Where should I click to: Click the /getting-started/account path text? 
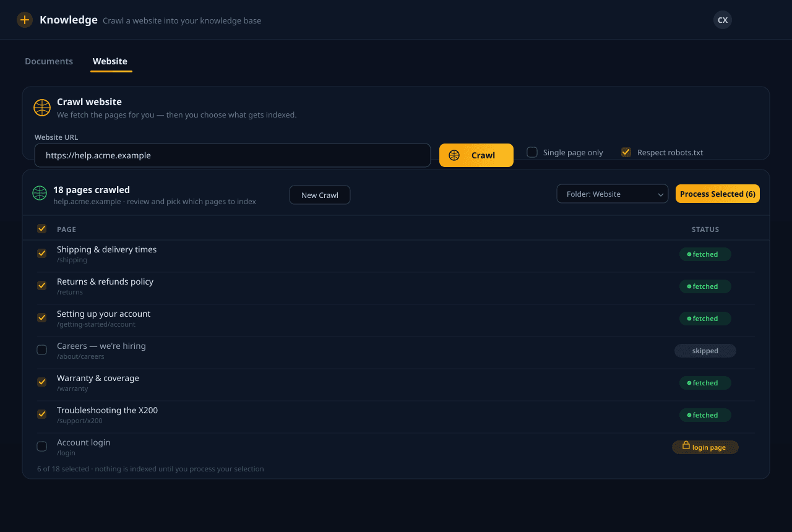point(96,324)
